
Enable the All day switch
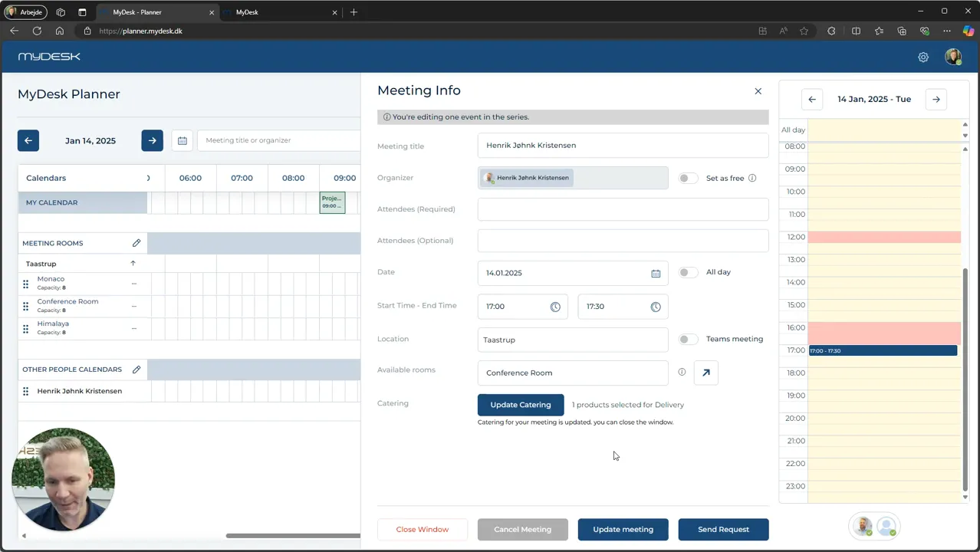click(x=688, y=272)
